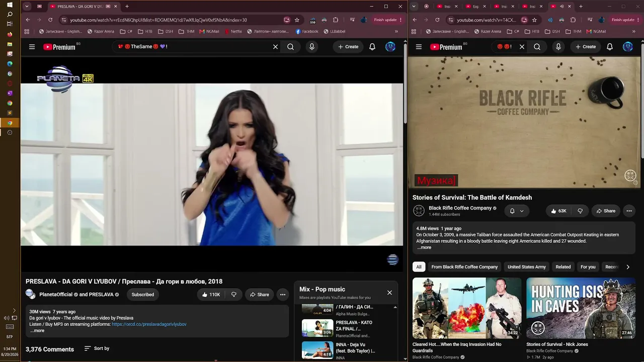Share the Battle of Kamdesh video
The width and height of the screenshot is (644, 362).
coord(606,211)
